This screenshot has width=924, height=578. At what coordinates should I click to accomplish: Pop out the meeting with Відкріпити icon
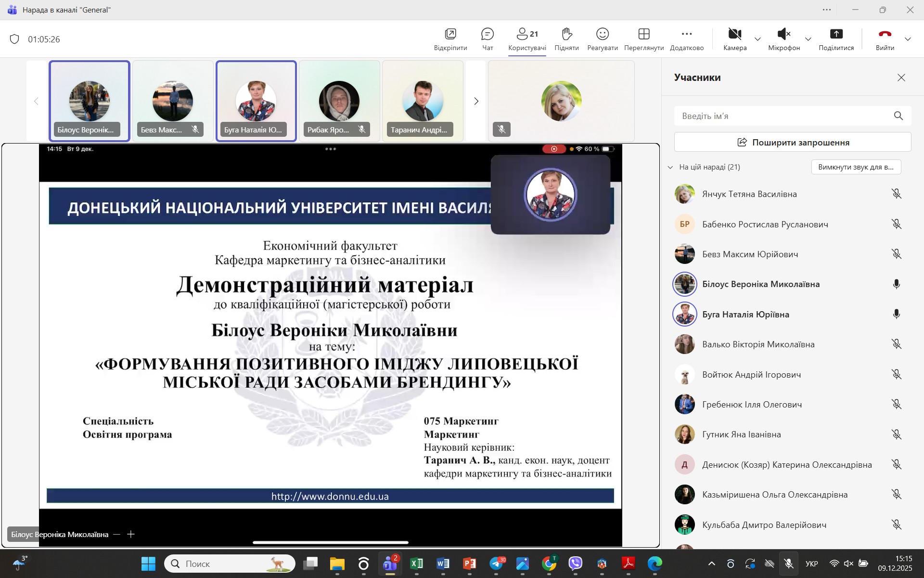point(450,34)
